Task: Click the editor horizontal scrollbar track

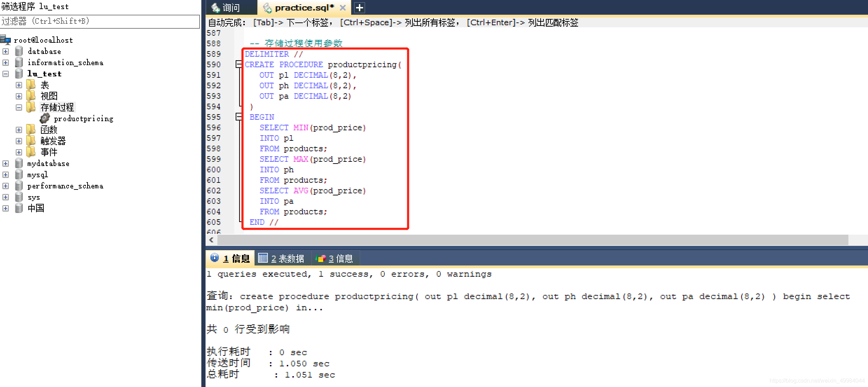Action: 533,240
